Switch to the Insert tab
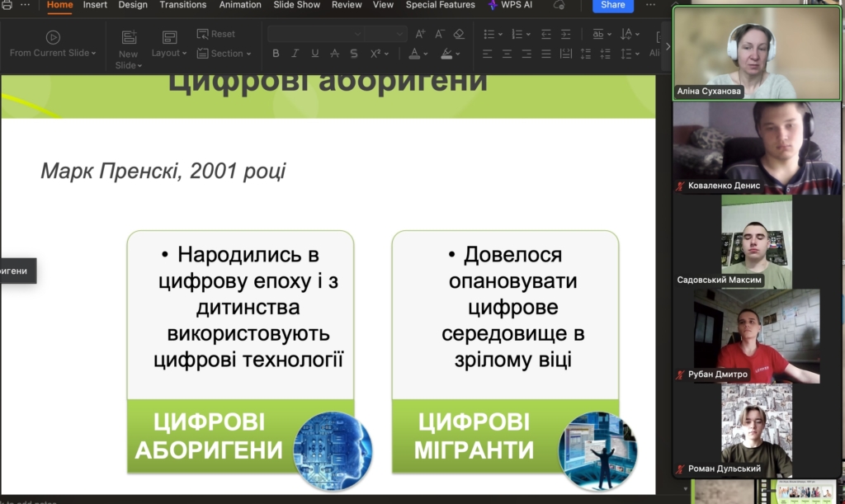 point(95,5)
